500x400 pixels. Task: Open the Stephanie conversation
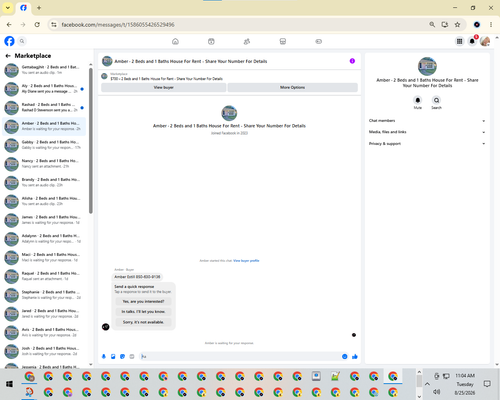[x=44, y=295]
